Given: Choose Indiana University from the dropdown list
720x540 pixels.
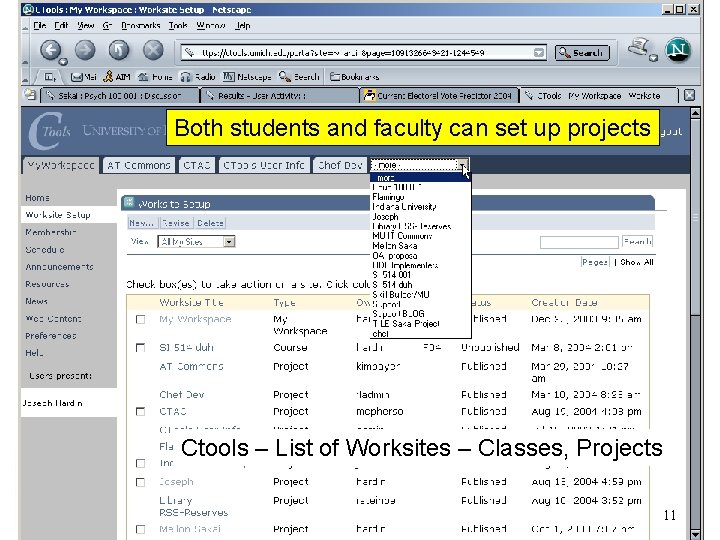Looking at the screenshot, I should (x=404, y=207).
